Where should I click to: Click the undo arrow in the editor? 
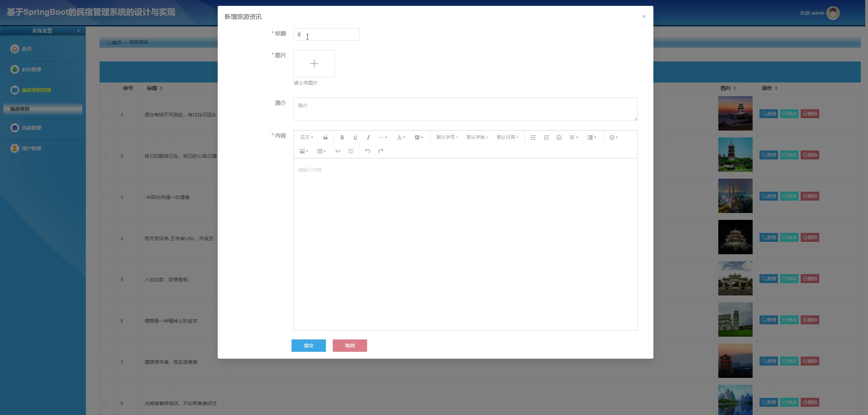(x=367, y=151)
